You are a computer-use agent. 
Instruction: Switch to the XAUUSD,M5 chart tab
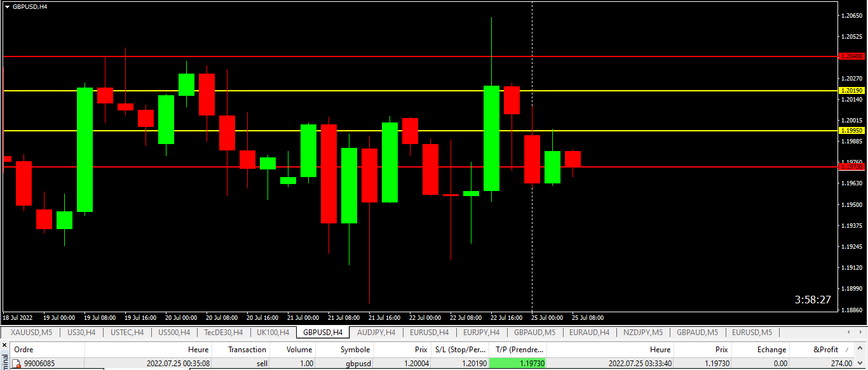[x=31, y=333]
